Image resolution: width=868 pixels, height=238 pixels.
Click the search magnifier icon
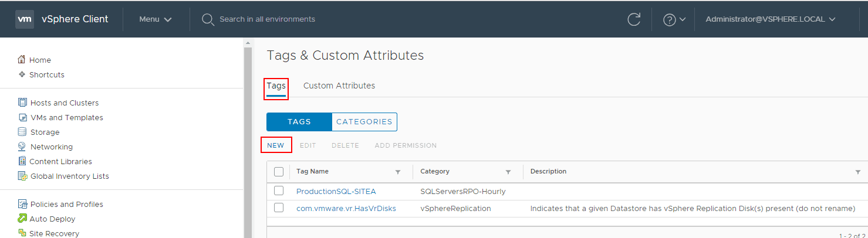(x=208, y=19)
